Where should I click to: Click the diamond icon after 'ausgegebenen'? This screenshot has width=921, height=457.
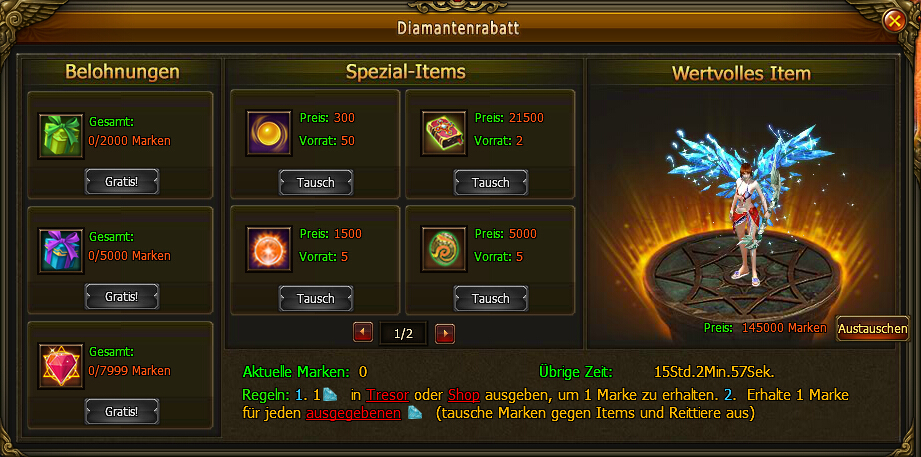point(415,413)
